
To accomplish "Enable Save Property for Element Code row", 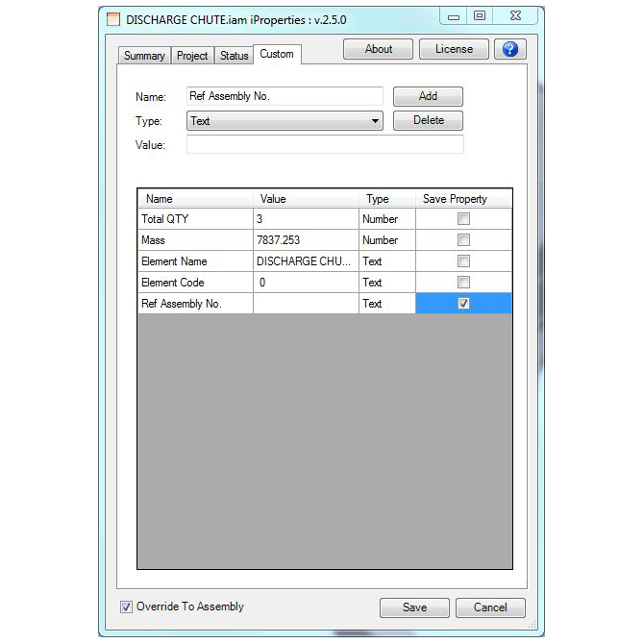I will [463, 283].
